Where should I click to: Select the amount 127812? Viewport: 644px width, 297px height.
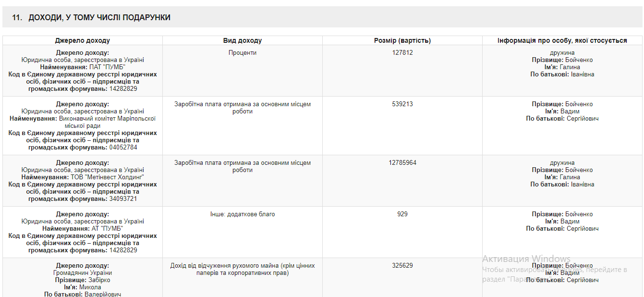tap(402, 53)
